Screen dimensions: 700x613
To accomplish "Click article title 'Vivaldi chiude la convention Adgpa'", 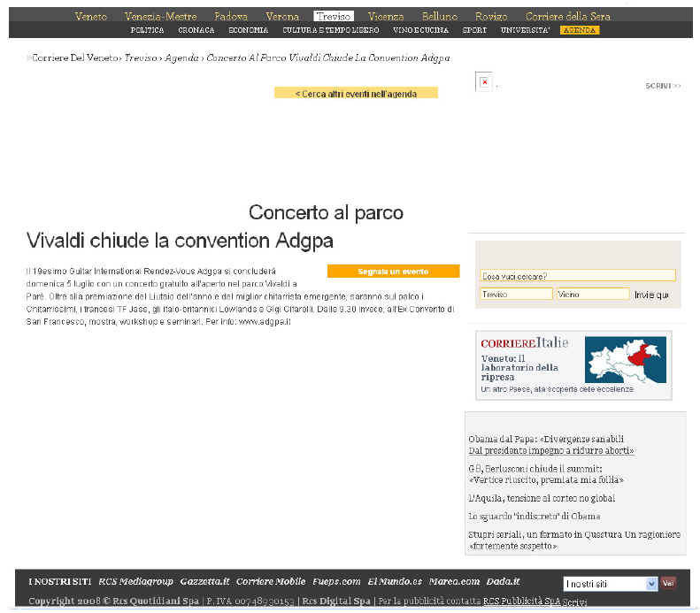I will [x=180, y=241].
